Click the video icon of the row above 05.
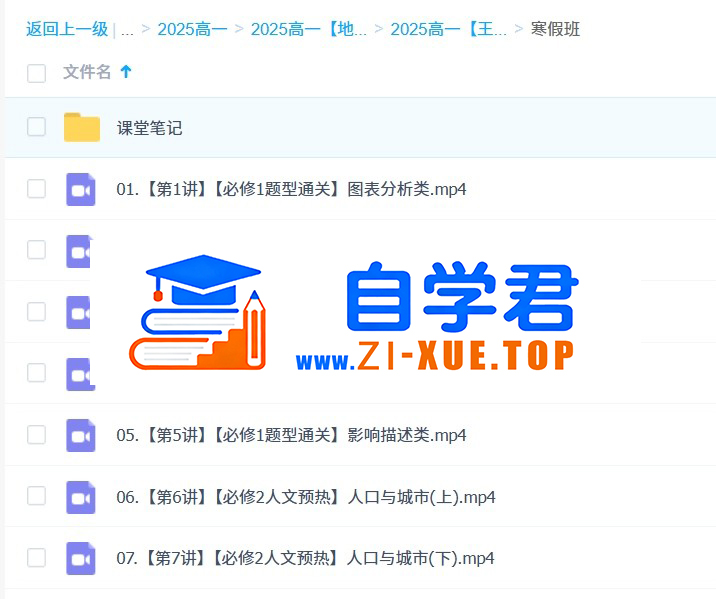Viewport: 716px width, 599px height. click(x=80, y=374)
